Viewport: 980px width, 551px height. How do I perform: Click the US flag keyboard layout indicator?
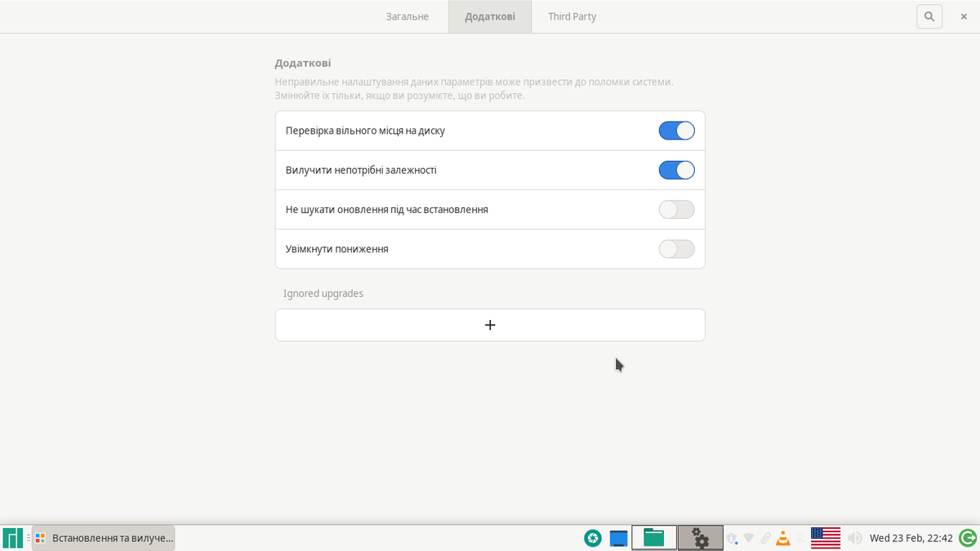point(826,538)
